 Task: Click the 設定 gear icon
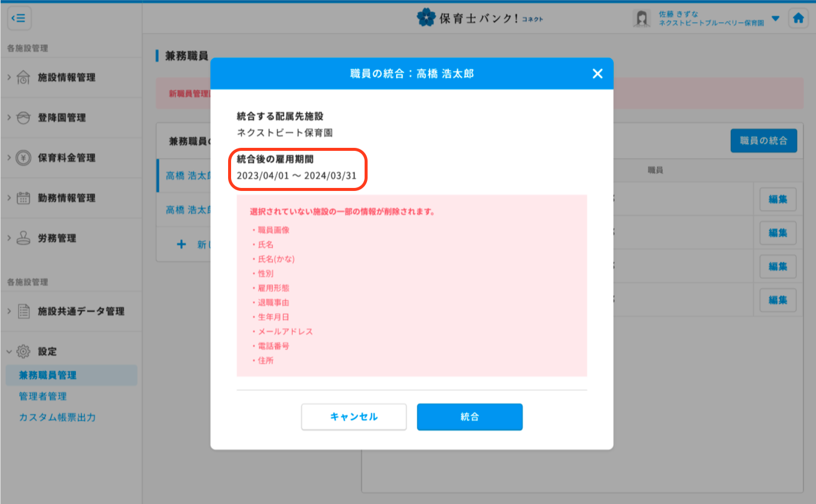(23, 351)
